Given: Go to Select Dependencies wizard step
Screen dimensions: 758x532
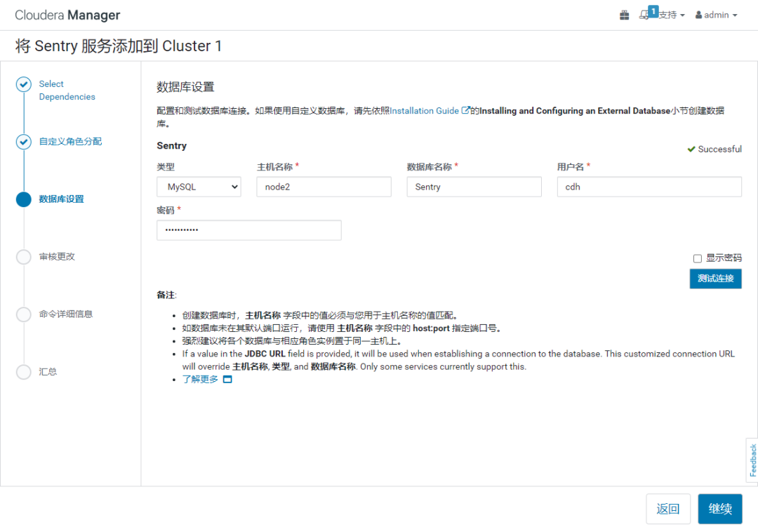Looking at the screenshot, I should (67, 91).
